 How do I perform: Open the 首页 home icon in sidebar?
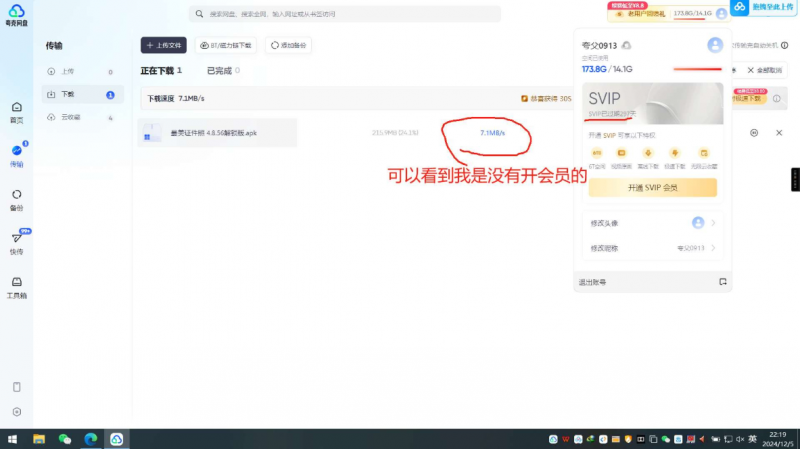click(x=16, y=111)
